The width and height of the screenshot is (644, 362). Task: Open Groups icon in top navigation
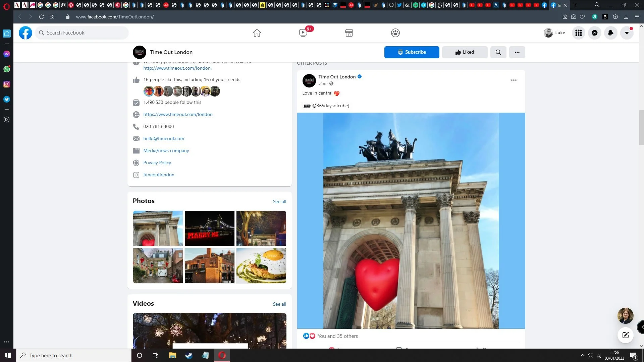(x=395, y=33)
